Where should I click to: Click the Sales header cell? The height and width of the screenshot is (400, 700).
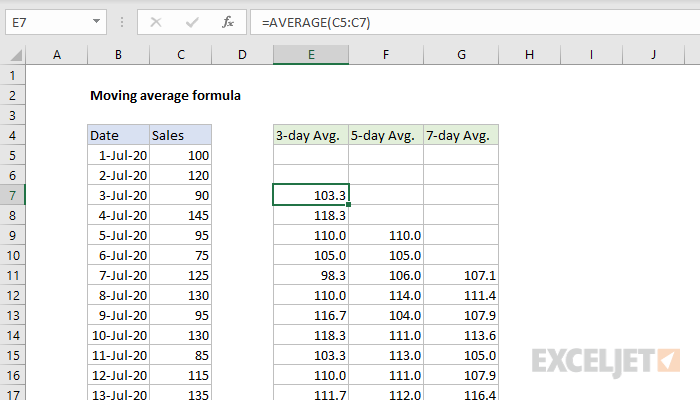pos(180,135)
